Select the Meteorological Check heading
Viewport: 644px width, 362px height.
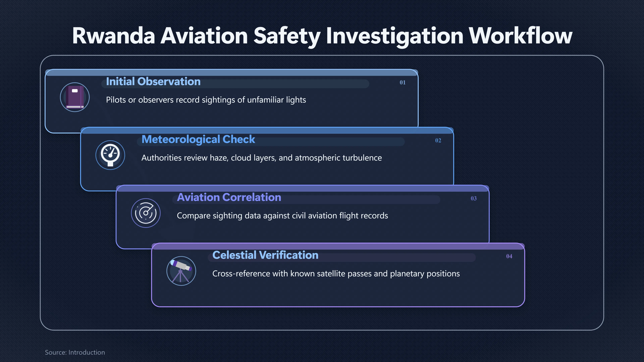pos(198,139)
